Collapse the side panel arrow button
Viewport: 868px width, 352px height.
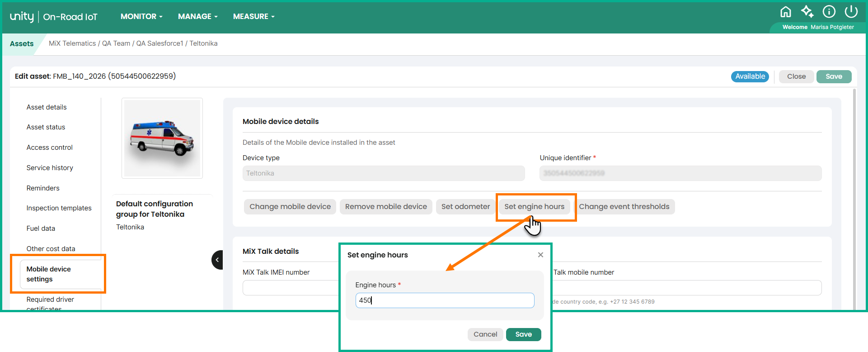click(x=217, y=260)
